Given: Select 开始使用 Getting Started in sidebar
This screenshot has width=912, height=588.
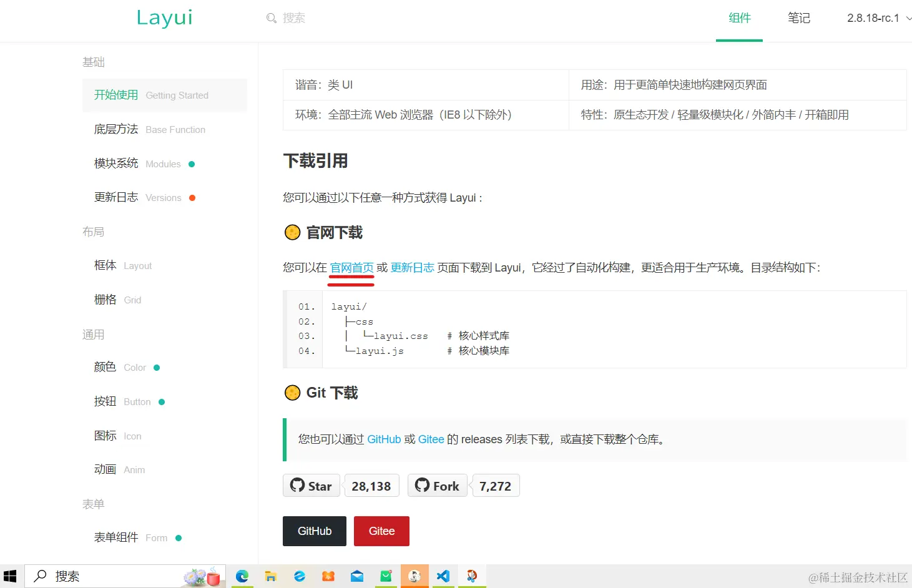Looking at the screenshot, I should (165, 95).
